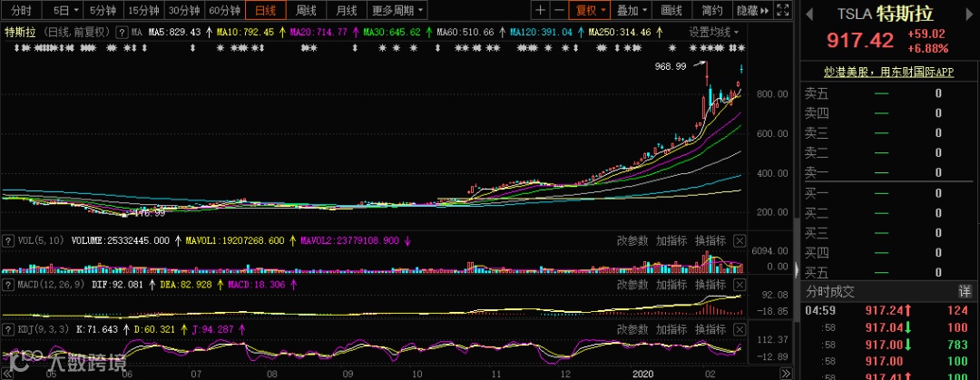
Task: Click the 卖五 order book row
Action: tap(889, 93)
